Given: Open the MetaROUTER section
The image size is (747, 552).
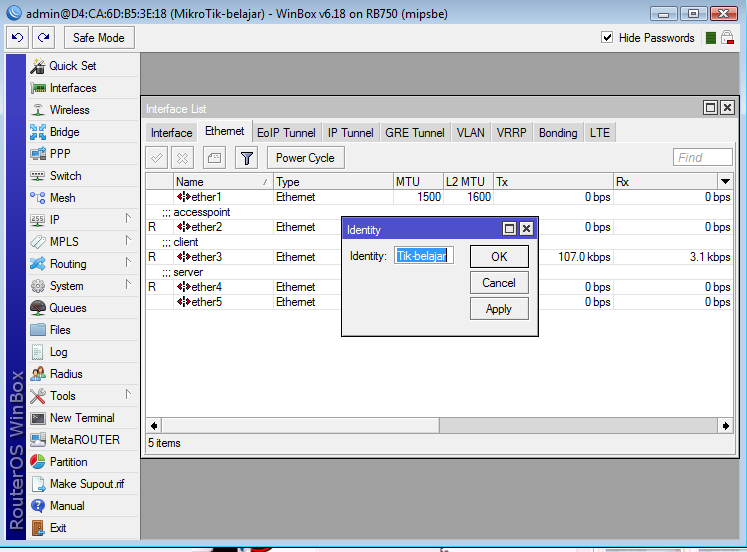Looking at the screenshot, I should [83, 440].
